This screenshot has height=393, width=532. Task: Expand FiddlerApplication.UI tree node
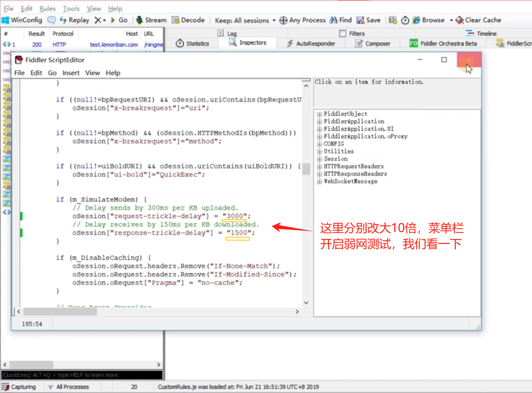tap(320, 129)
